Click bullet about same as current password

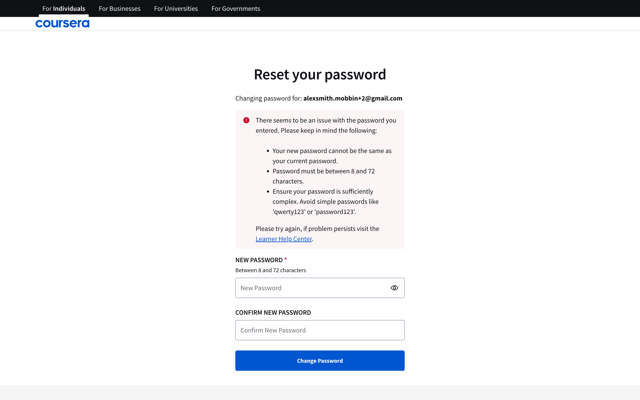(332, 156)
